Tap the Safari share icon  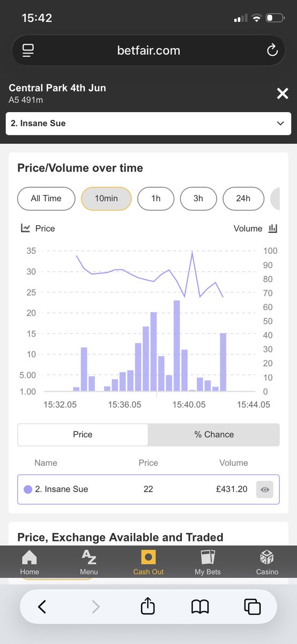[148, 606]
